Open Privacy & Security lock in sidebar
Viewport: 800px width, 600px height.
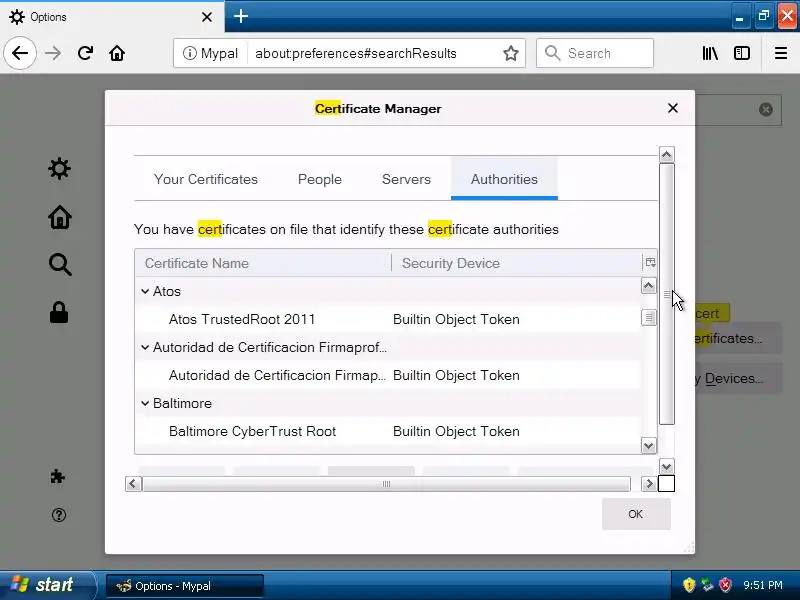(59, 312)
